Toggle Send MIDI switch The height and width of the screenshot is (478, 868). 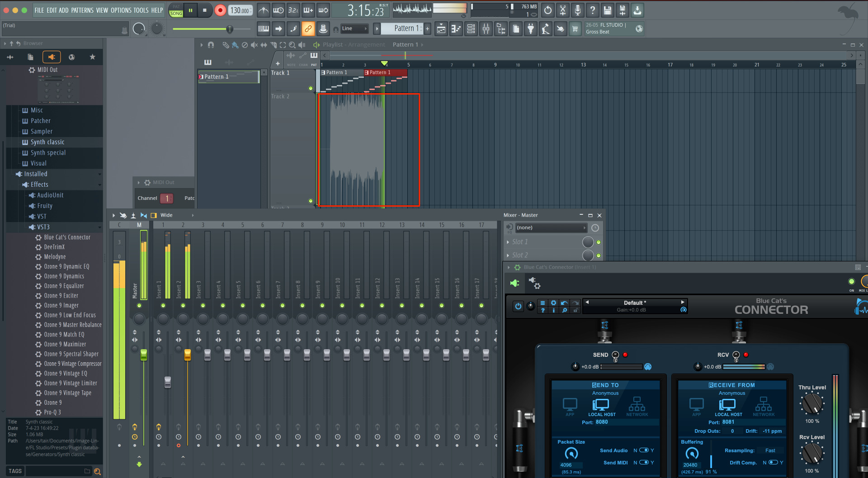click(644, 462)
